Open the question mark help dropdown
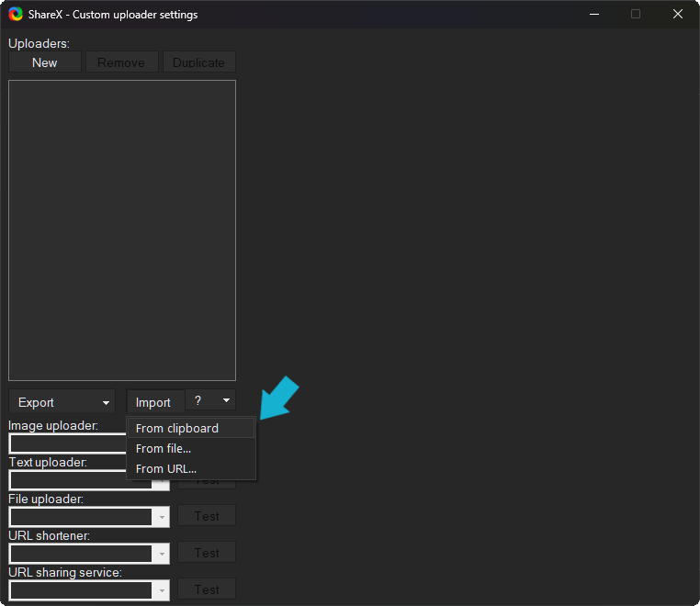This screenshot has width=700, height=606. tap(210, 400)
